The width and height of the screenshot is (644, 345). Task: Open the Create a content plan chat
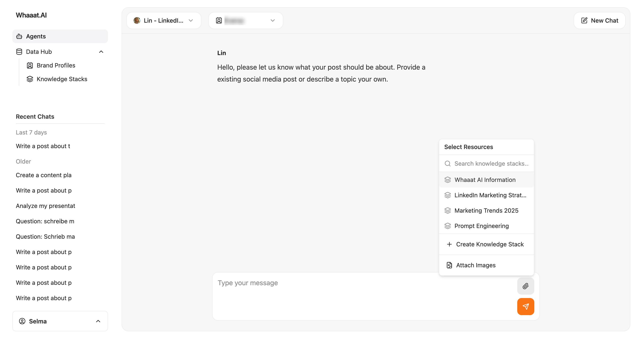(x=44, y=175)
